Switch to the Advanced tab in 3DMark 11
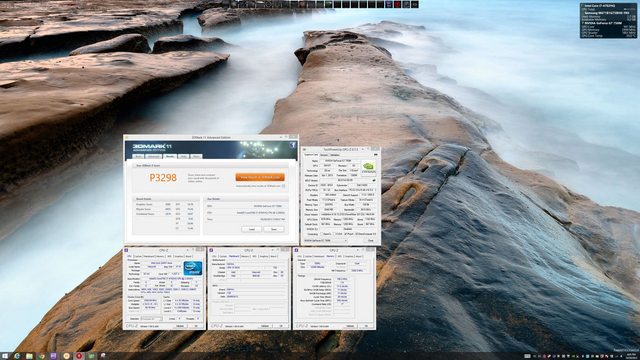 [x=153, y=156]
